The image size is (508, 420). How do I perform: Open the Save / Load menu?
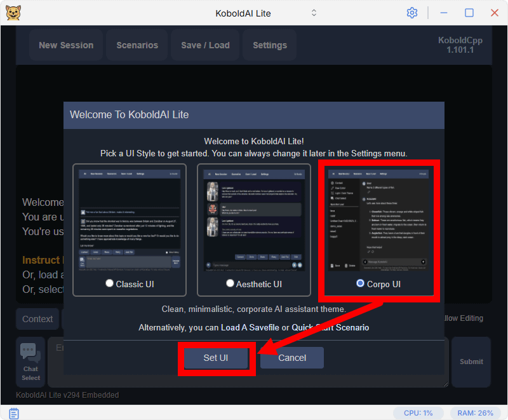205,45
